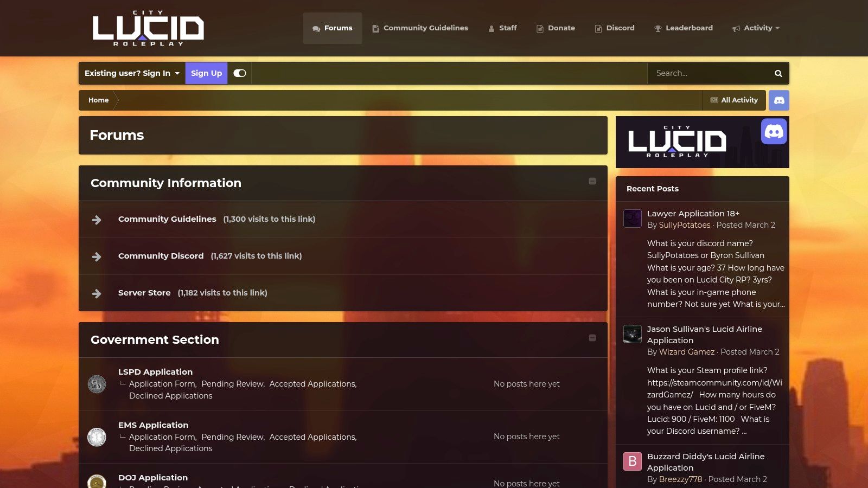Collapse the Government Section category
Screen dimensions: 868x488
point(592,338)
